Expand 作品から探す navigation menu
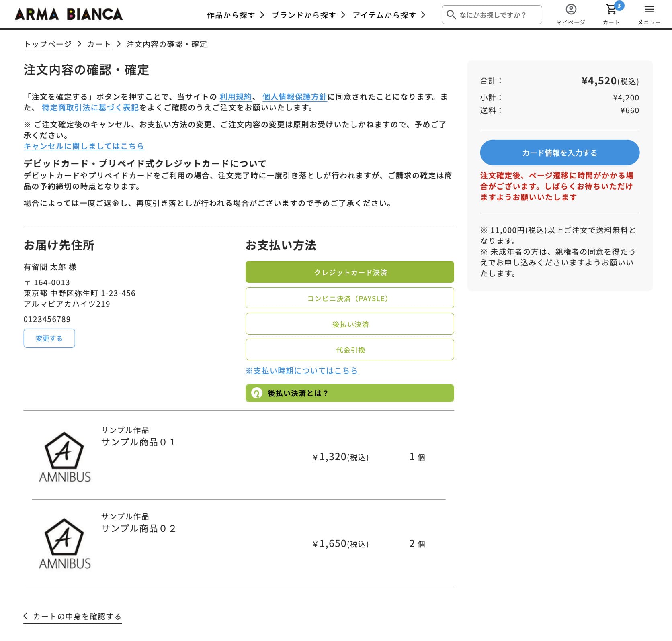Screen dimensions: 672x641 235,15
